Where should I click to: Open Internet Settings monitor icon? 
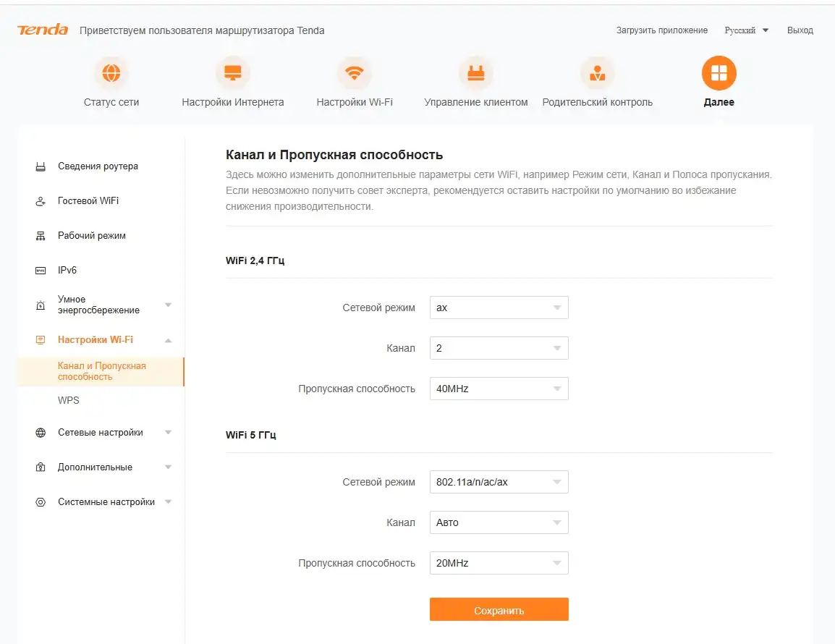point(233,73)
